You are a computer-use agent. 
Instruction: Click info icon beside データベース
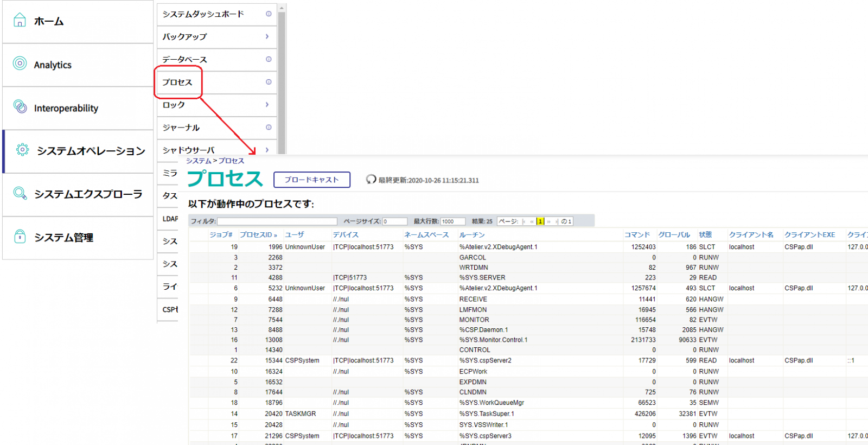click(269, 59)
